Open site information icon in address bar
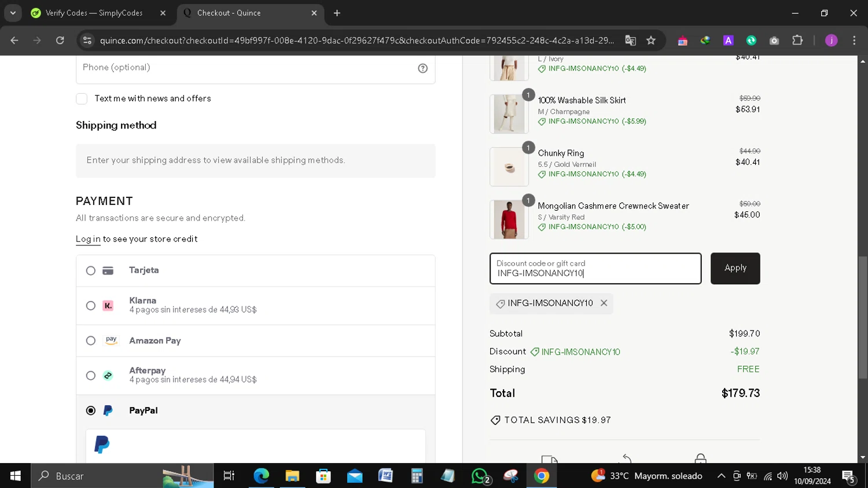Screen dimensions: 868x488 pyautogui.click(x=87, y=41)
